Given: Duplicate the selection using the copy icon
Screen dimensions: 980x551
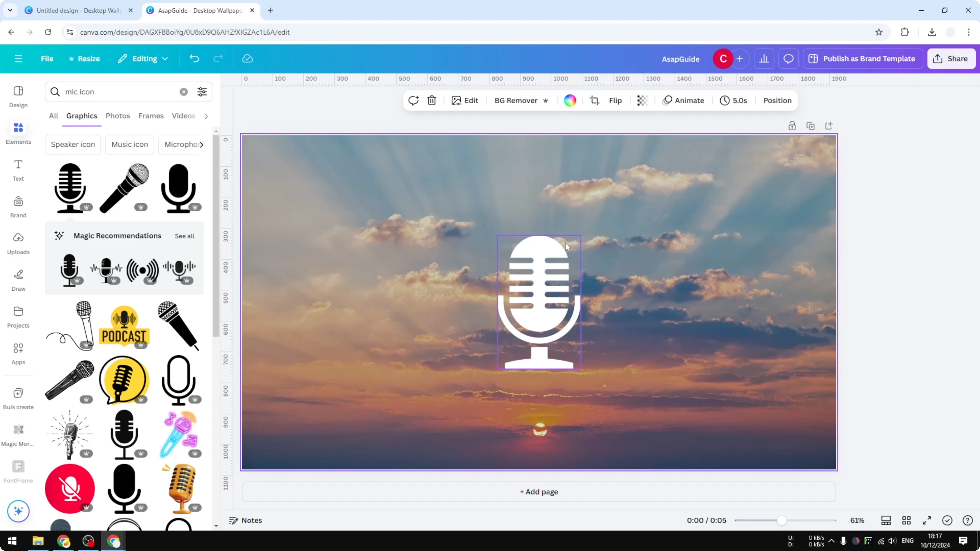Looking at the screenshot, I should [x=811, y=125].
